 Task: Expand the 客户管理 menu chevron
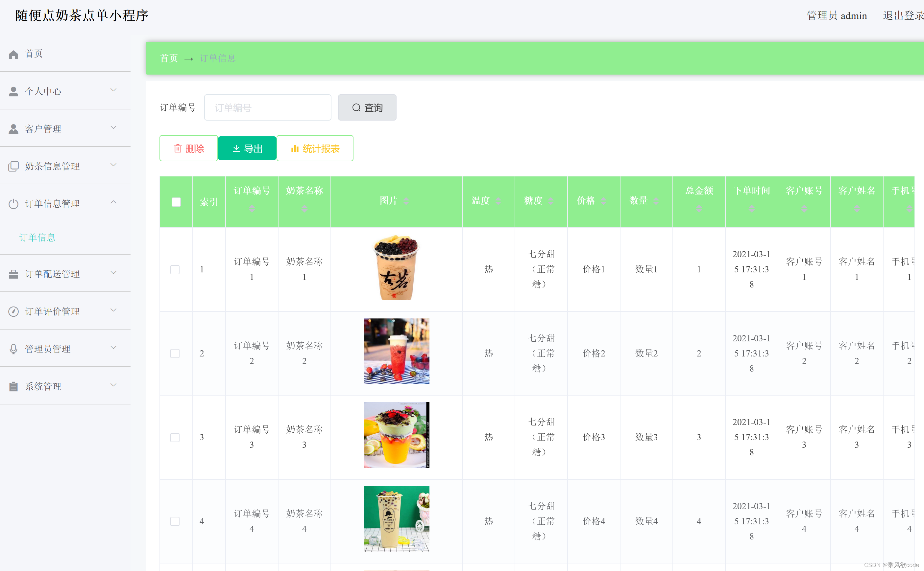pos(113,128)
